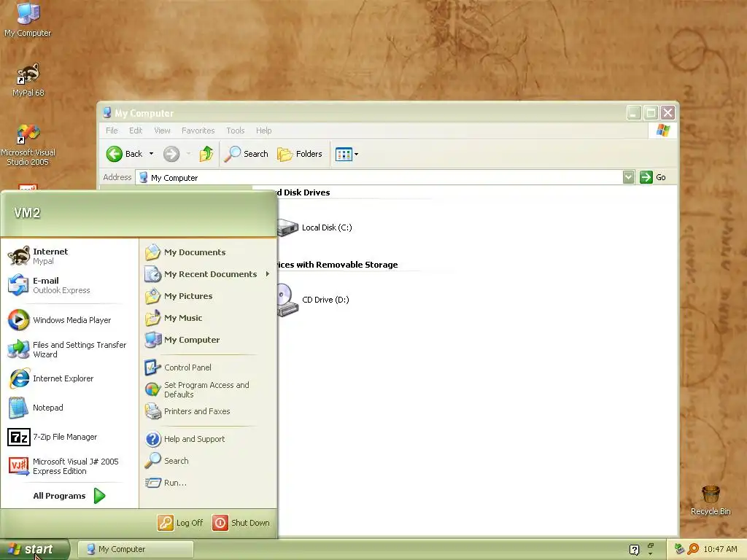Click the magnifier icon in system tray

(693, 549)
